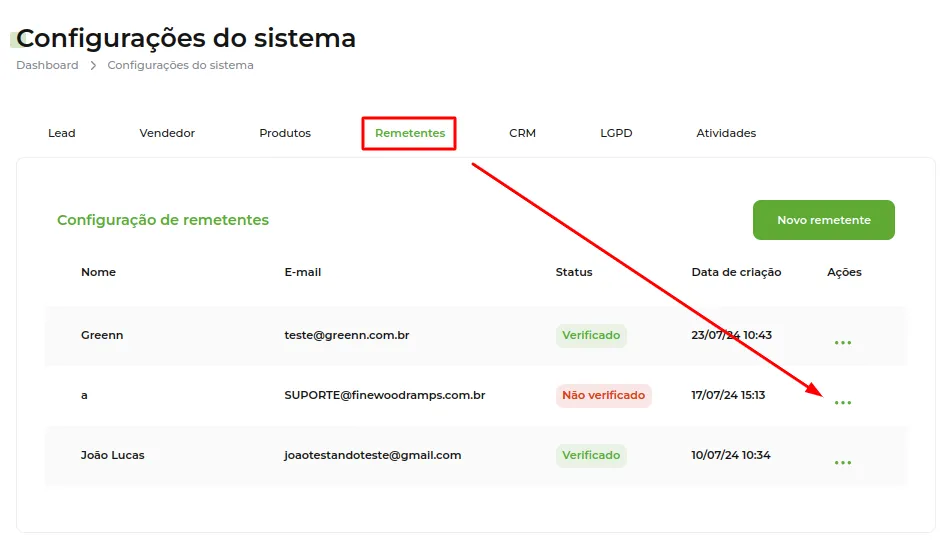Open the LGPD tab
This screenshot has height=553, width=946.
(616, 133)
